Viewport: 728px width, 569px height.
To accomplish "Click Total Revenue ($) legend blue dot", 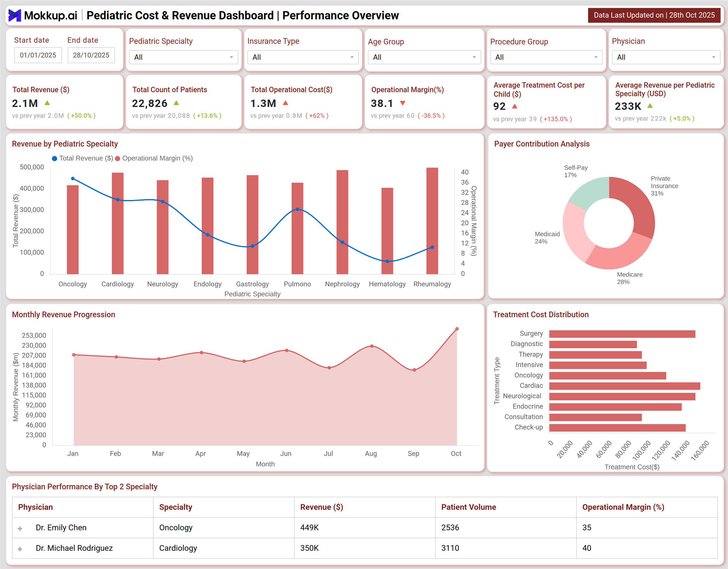I will coord(55,158).
